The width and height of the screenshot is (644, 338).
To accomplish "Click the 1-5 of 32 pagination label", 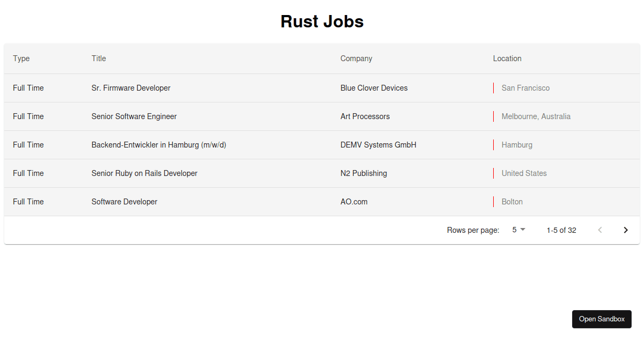I will pyautogui.click(x=561, y=230).
